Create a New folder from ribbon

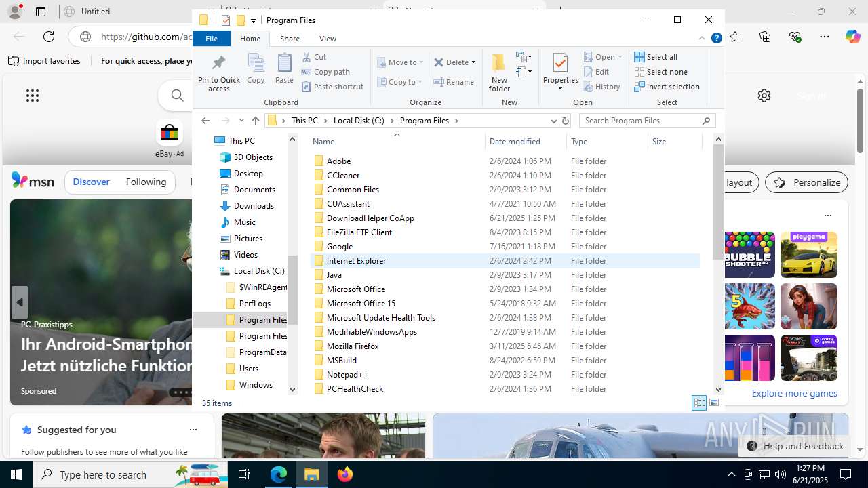499,73
